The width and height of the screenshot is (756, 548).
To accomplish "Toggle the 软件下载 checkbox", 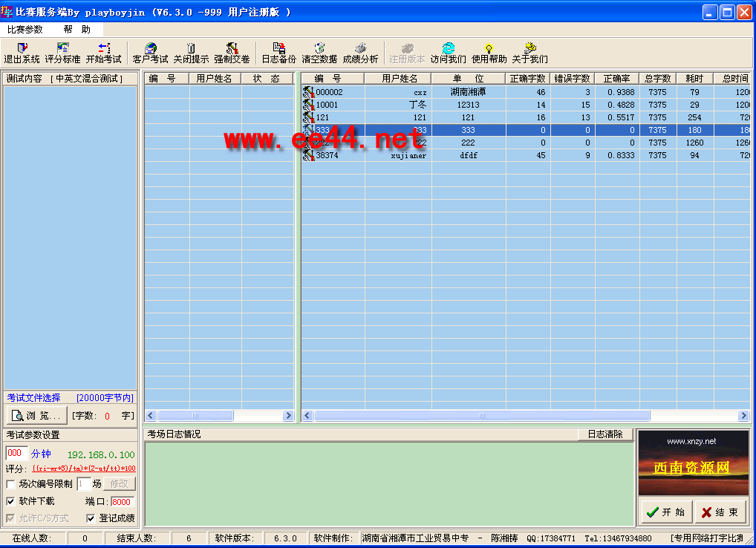I will [x=10, y=501].
